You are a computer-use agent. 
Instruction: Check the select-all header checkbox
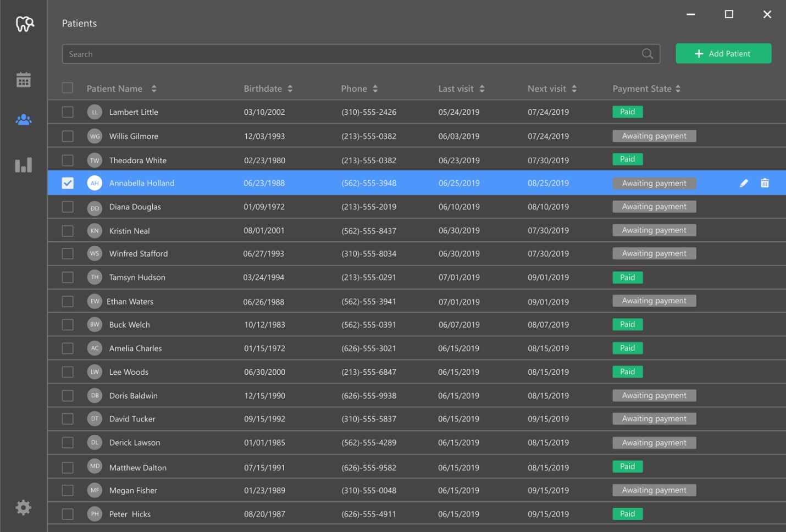coord(68,88)
